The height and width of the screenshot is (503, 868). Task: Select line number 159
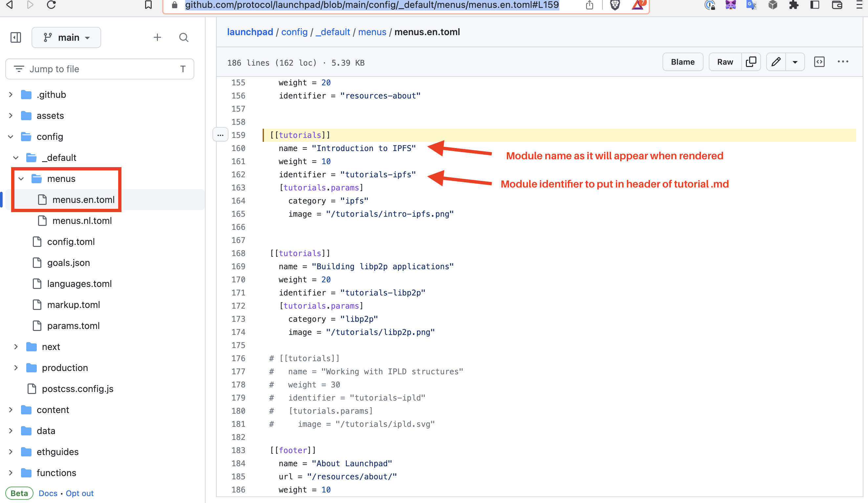[238, 135]
